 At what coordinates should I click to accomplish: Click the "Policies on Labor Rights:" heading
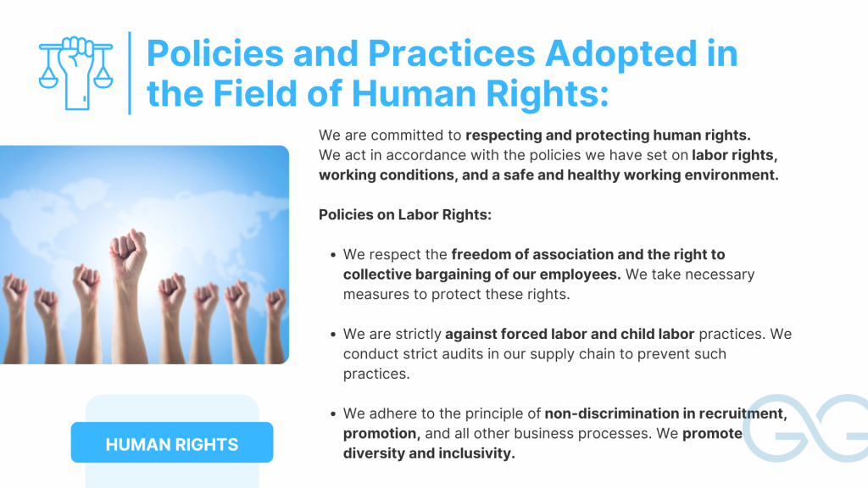point(404,214)
